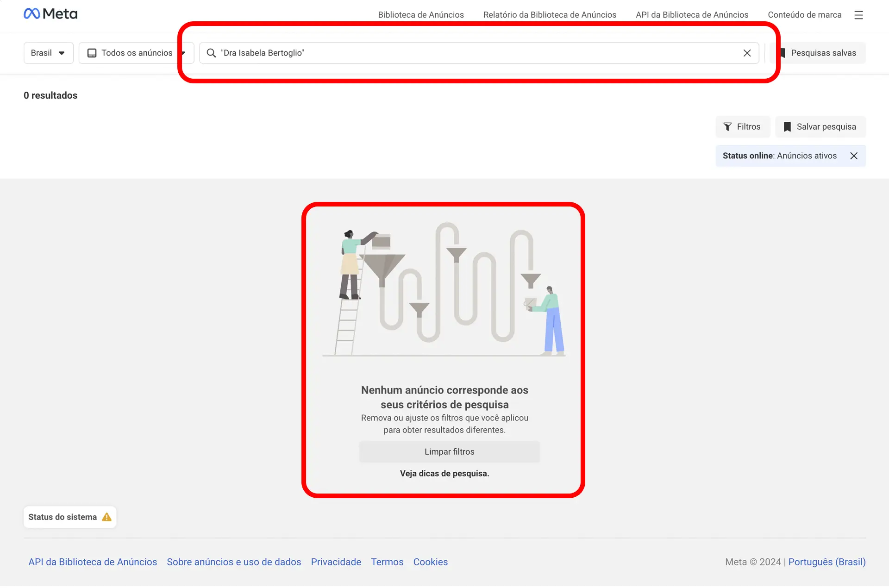Click Status do sistema button
The width and height of the screenshot is (889, 588).
[70, 517]
